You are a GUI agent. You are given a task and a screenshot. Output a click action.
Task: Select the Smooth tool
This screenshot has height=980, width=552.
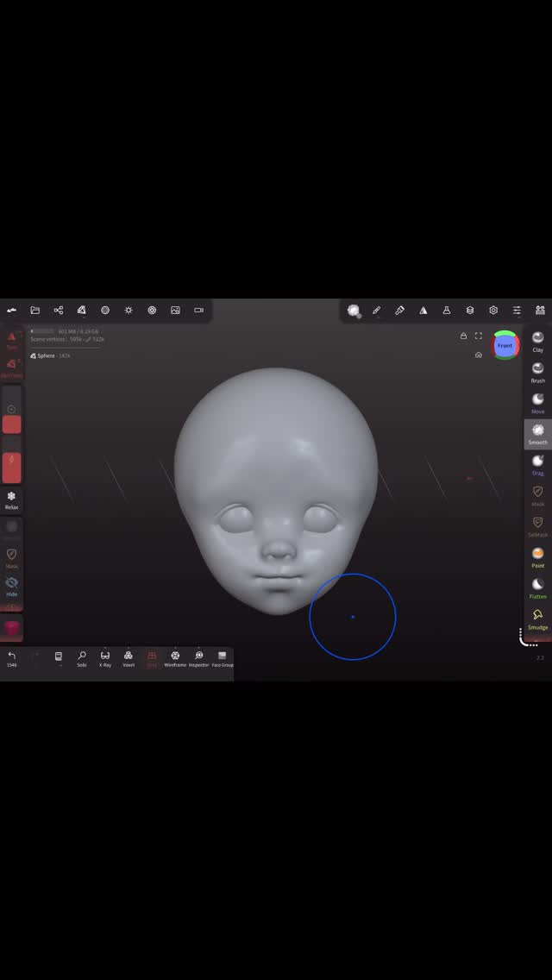tap(537, 434)
